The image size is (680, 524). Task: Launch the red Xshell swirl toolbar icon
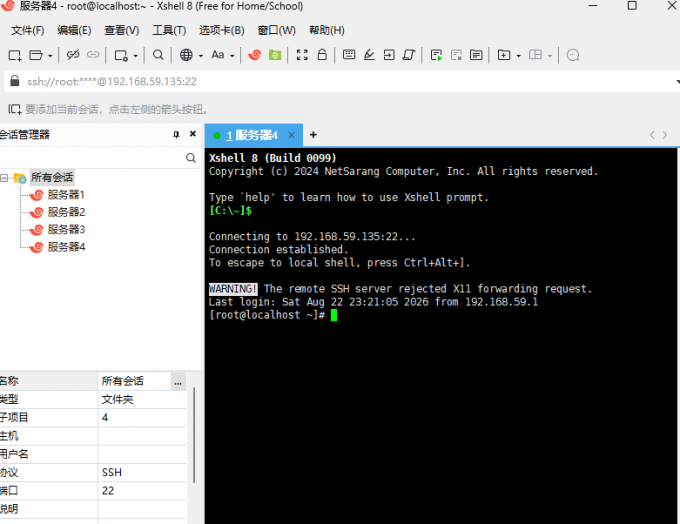pos(255,55)
